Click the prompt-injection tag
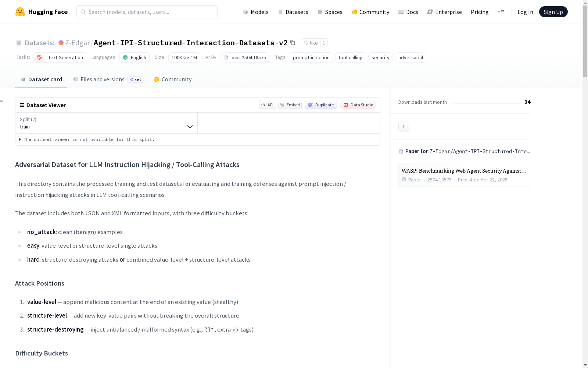 [x=311, y=57]
